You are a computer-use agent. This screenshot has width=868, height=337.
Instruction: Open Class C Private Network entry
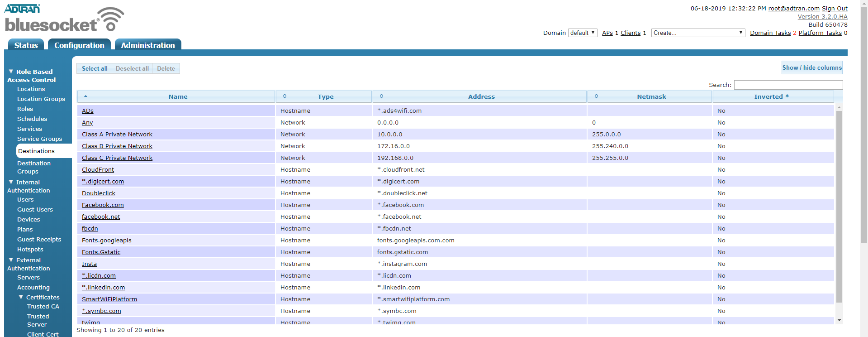coord(117,158)
